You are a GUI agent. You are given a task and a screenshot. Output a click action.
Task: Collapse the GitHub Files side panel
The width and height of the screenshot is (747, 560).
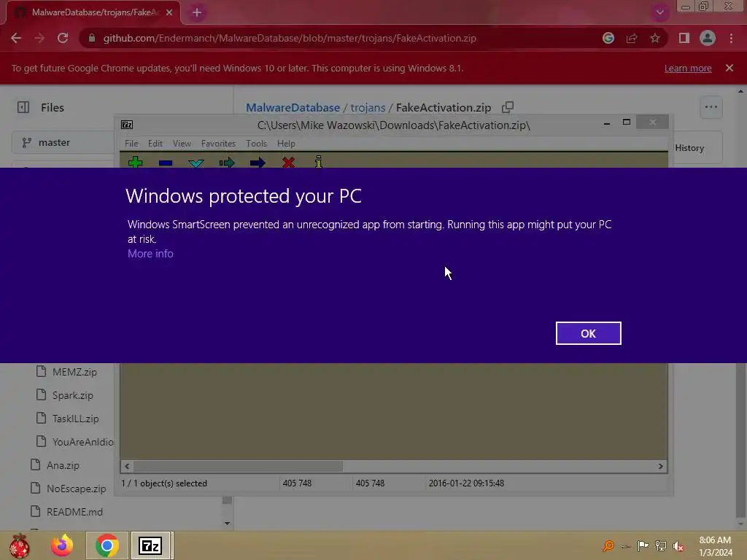[23, 107]
